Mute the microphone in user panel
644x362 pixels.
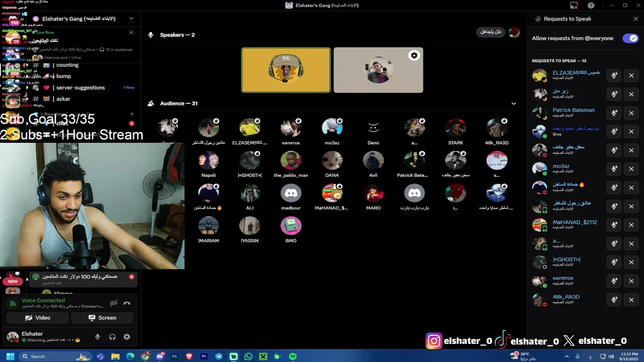pos(98,337)
